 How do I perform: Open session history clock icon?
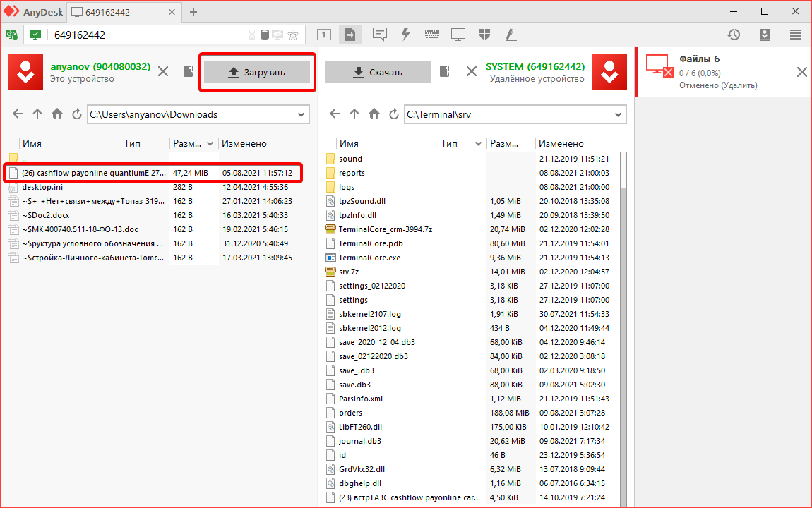coord(734,35)
